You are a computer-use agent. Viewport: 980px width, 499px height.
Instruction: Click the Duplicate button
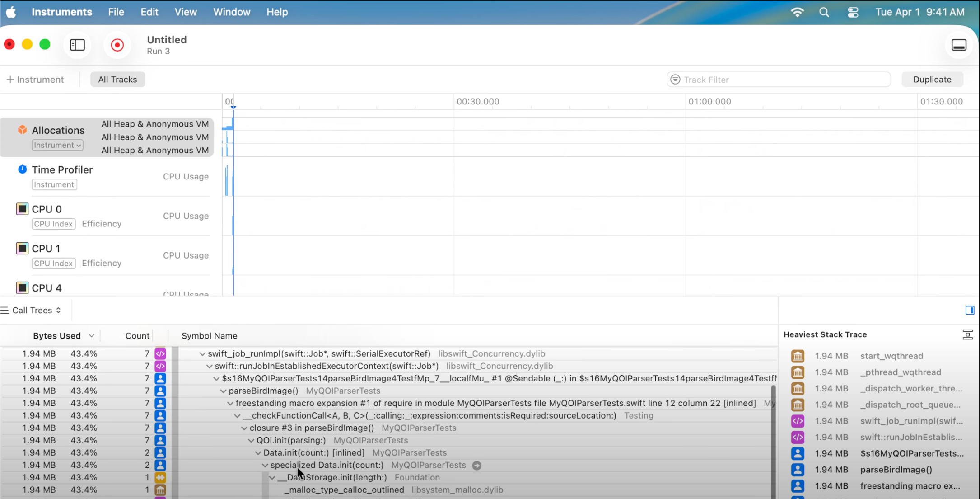[932, 80]
